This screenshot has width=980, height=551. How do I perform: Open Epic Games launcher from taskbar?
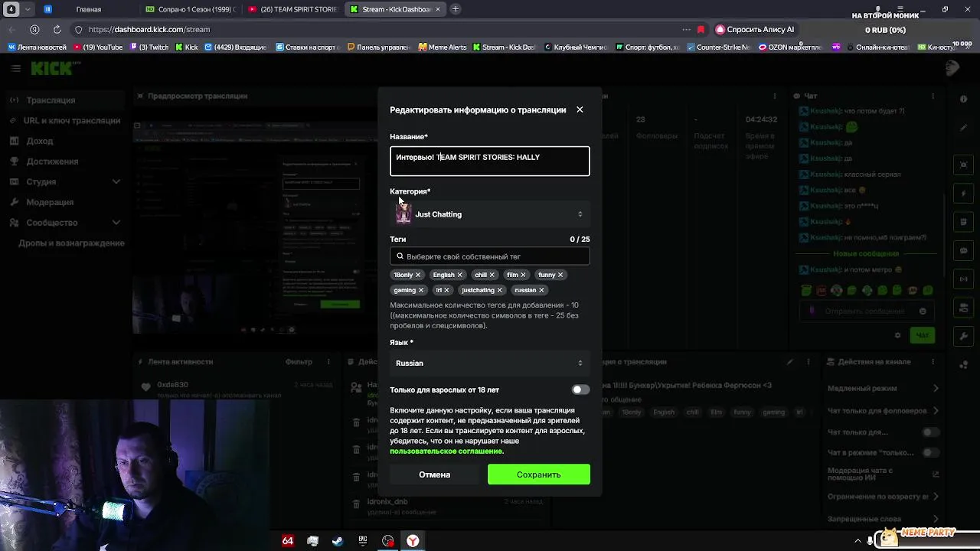click(x=363, y=541)
